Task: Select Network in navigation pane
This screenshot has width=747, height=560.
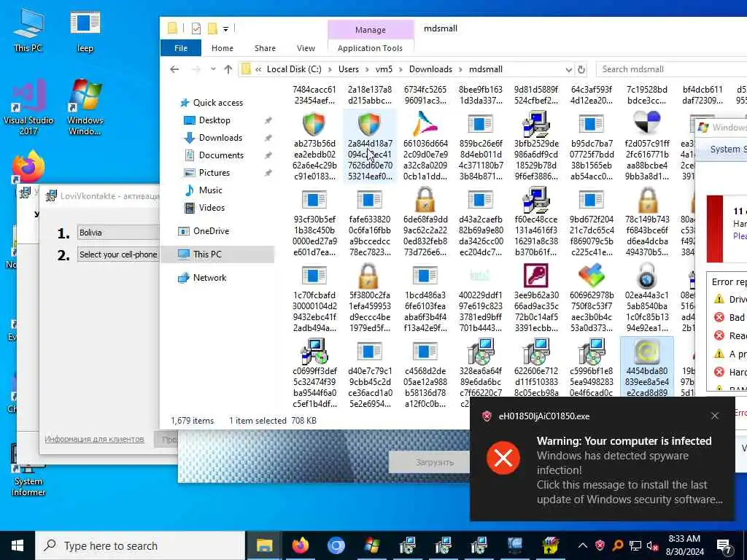Action: click(x=209, y=278)
